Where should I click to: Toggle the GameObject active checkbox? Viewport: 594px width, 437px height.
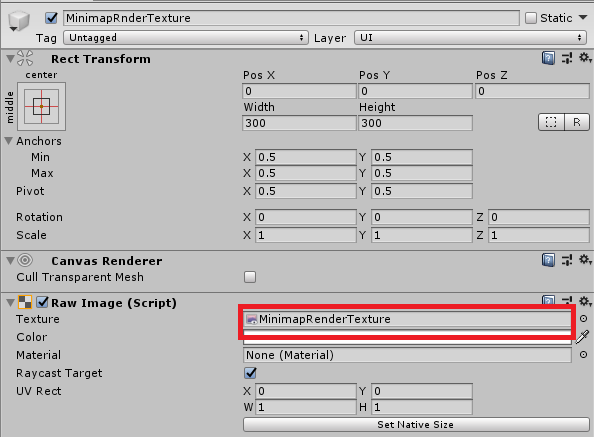pos(51,18)
